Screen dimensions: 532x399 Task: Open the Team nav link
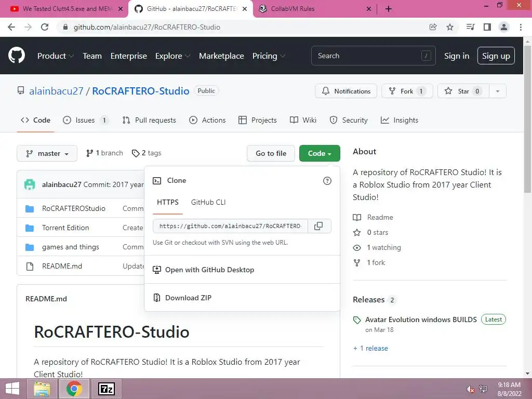coord(92,56)
